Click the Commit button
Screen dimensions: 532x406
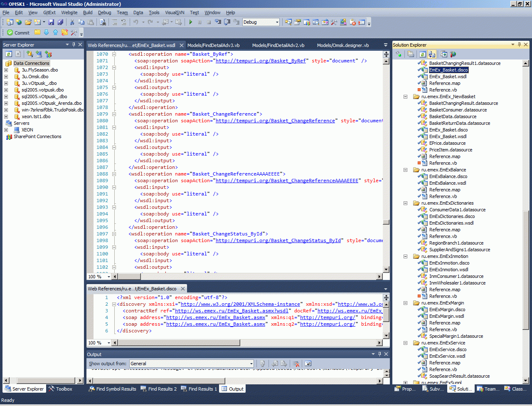(18, 32)
